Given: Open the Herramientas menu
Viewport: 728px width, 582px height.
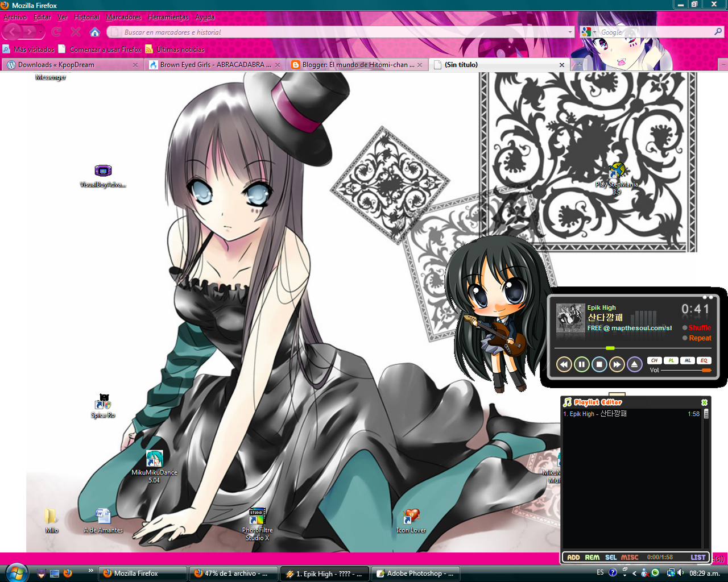Looking at the screenshot, I should tap(168, 17).
